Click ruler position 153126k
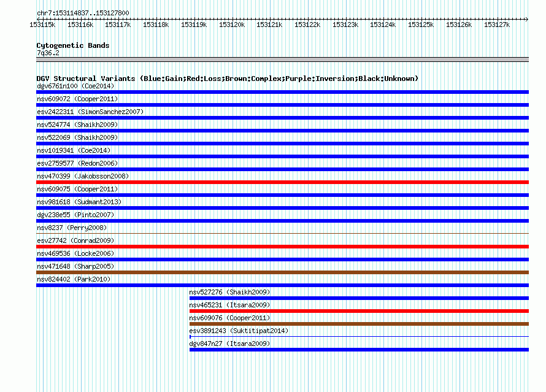The height and width of the screenshot is (392, 546). [x=459, y=25]
